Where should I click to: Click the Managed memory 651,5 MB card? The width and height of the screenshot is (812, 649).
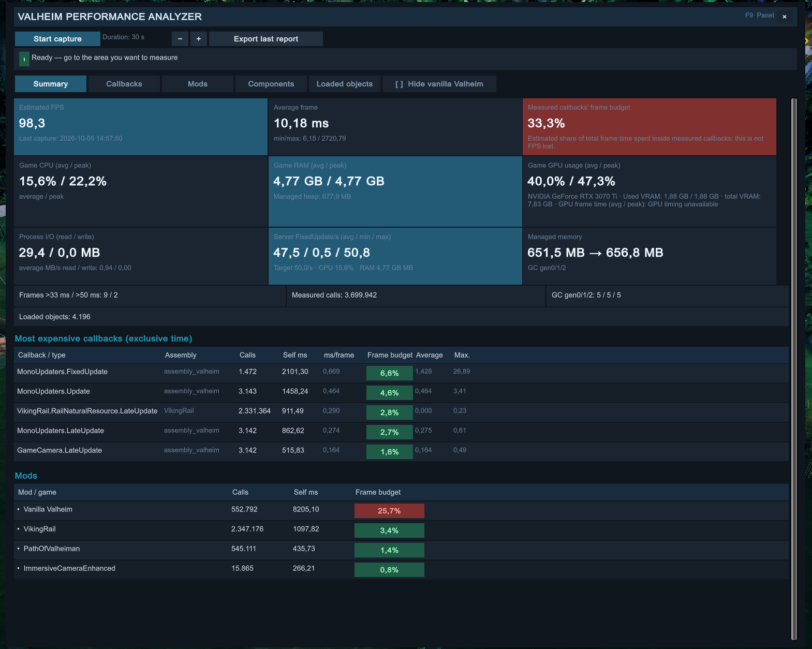tap(649, 256)
